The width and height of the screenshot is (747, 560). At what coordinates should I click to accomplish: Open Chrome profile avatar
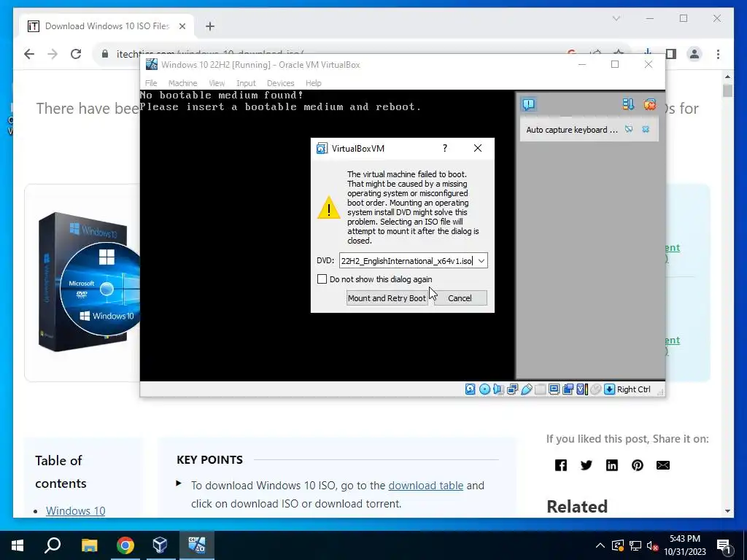tap(694, 54)
